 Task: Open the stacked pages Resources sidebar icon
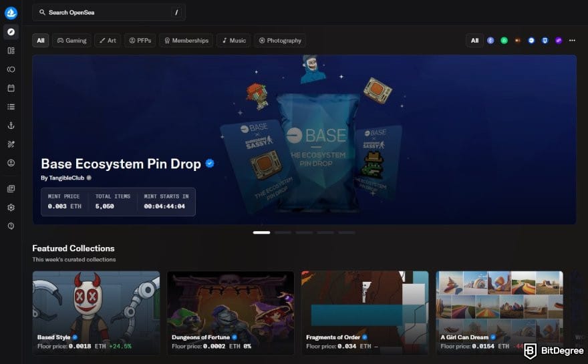(11, 188)
